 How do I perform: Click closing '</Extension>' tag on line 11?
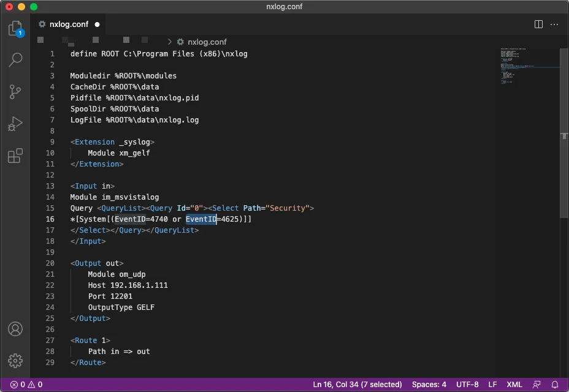[x=97, y=164]
